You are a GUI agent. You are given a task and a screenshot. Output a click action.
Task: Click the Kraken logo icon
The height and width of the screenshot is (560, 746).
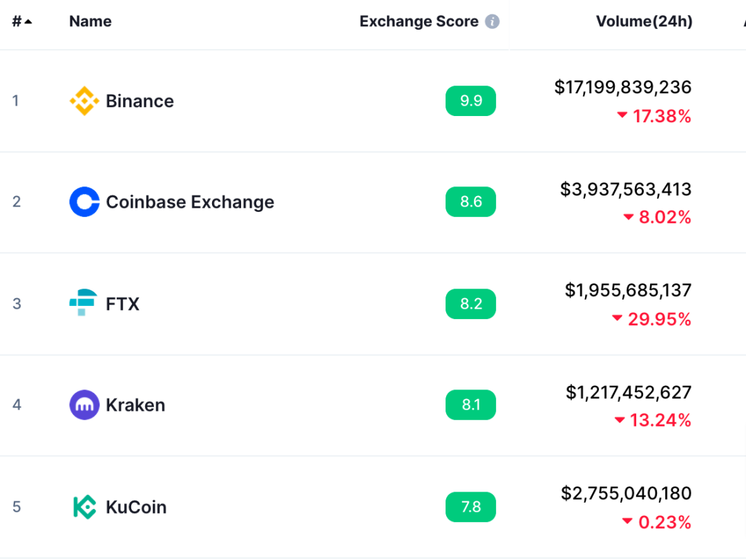(x=84, y=405)
